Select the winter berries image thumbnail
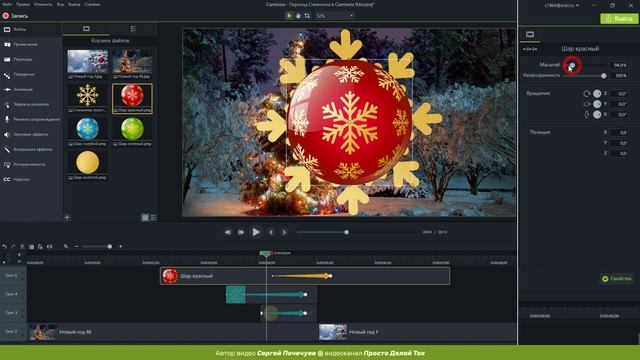Image resolution: width=640 pixels, height=360 pixels. pos(88,62)
